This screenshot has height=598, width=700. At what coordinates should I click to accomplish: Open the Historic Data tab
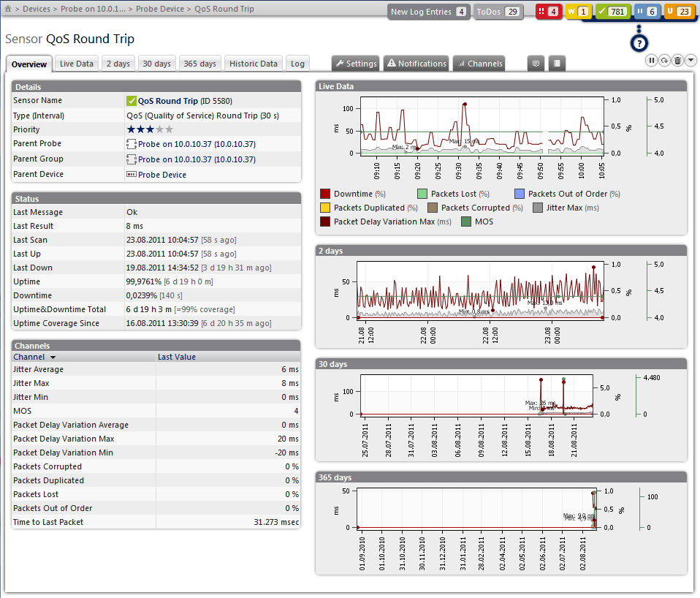[x=253, y=64]
